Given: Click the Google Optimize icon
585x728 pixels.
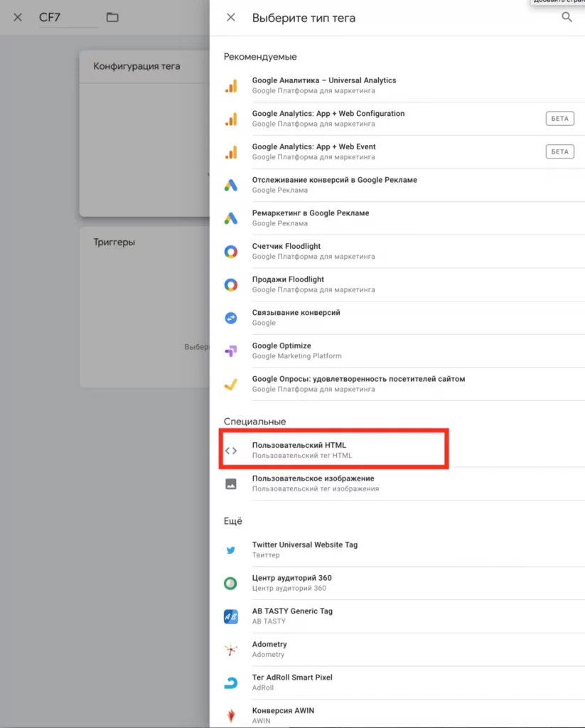Looking at the screenshot, I should pos(231,351).
